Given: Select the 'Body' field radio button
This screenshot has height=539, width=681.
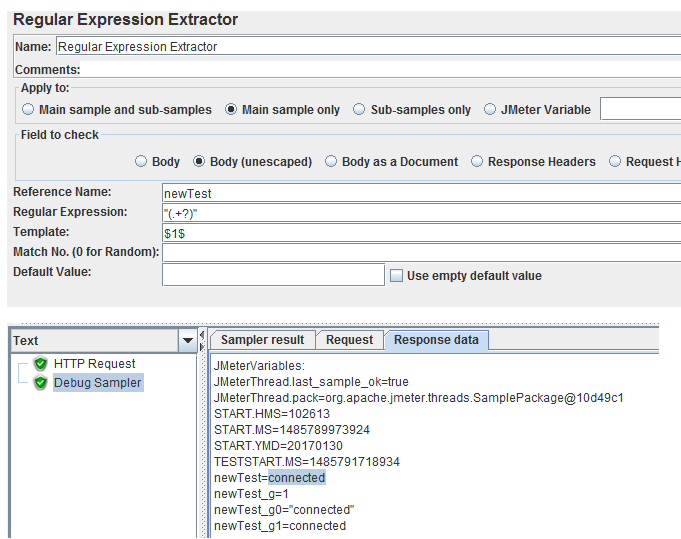Looking at the screenshot, I should click(141, 162).
